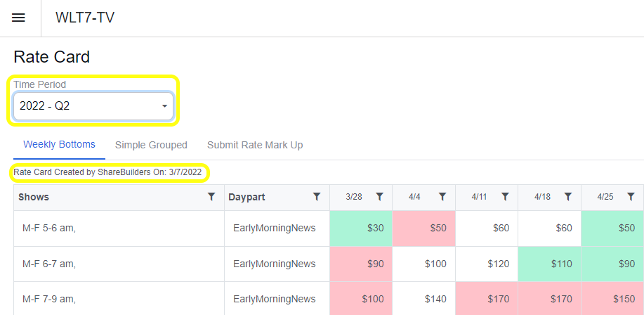Image resolution: width=644 pixels, height=315 pixels.
Task: Click the Daypart column header
Action: [x=247, y=197]
